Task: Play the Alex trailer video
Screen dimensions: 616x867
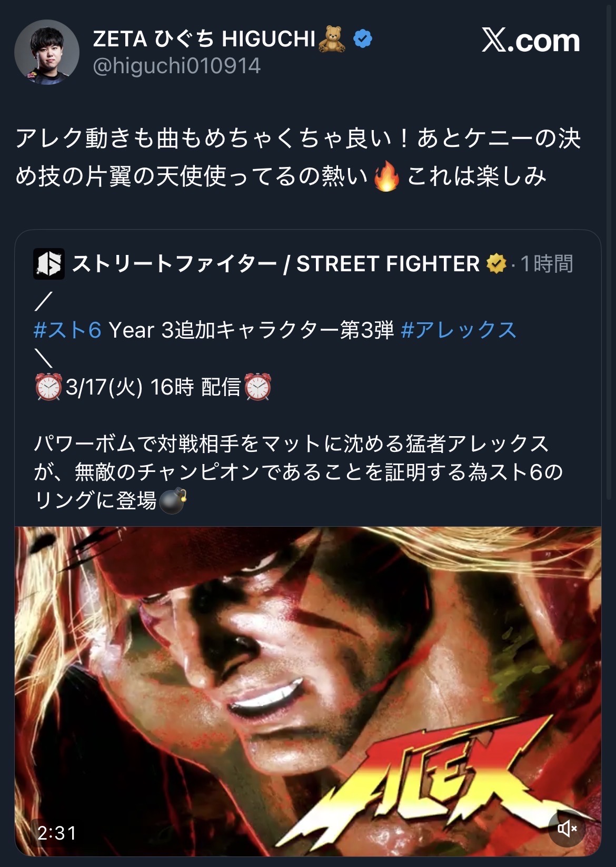Action: 308,691
